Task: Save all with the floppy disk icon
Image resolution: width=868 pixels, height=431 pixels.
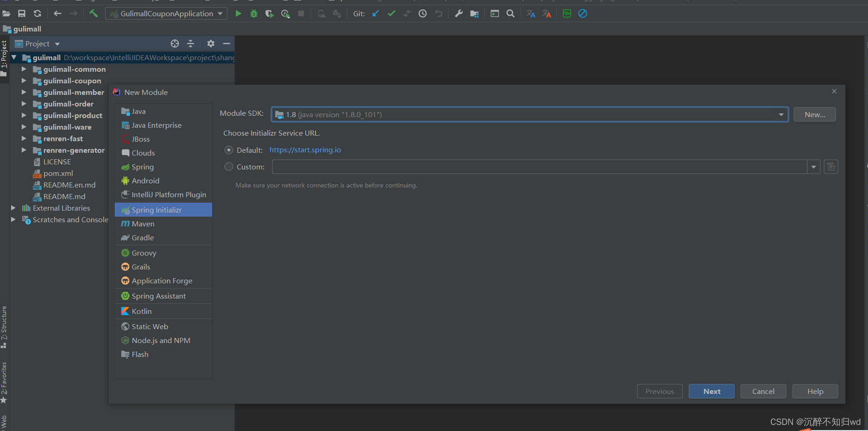Action: click(x=22, y=14)
